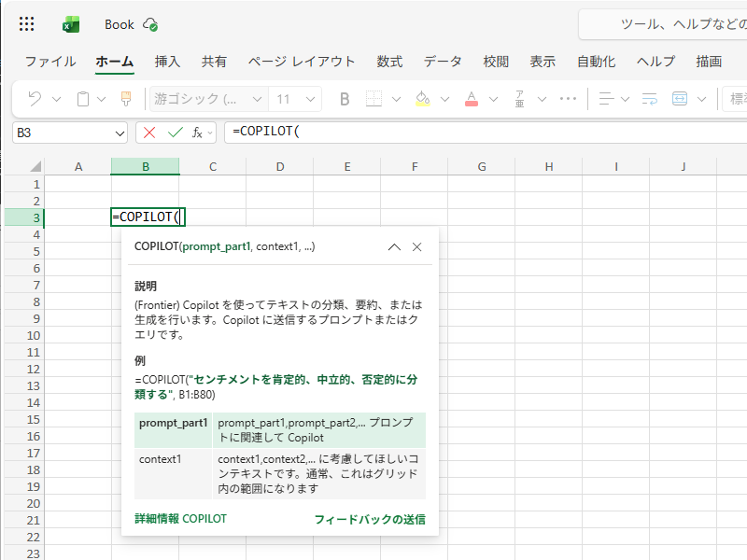
Task: Apply the yellow fill color bucket
Action: point(423,99)
